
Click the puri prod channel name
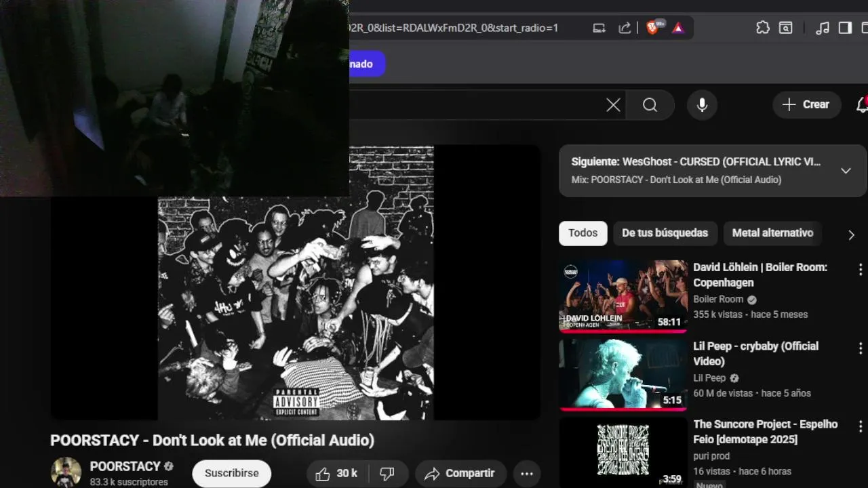click(x=711, y=456)
